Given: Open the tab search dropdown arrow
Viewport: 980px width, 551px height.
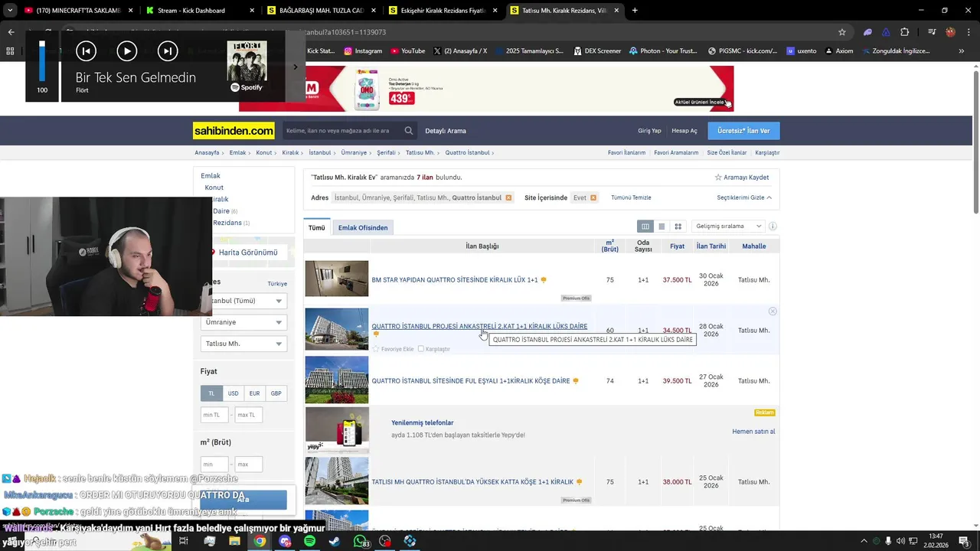Looking at the screenshot, I should pyautogui.click(x=10, y=11).
